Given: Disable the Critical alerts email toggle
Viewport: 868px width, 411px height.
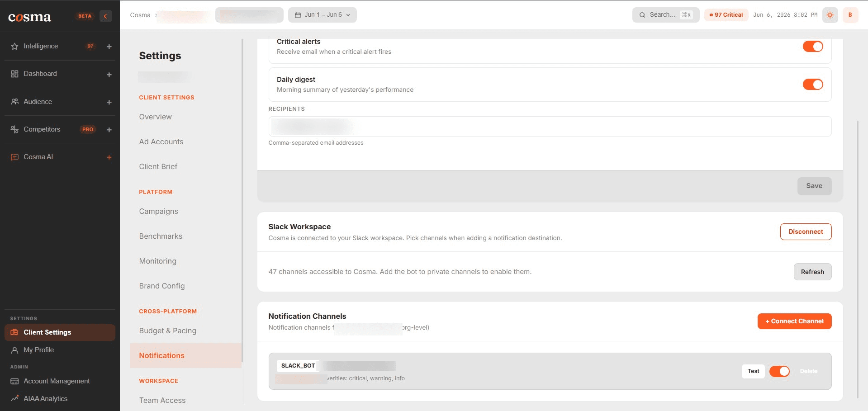Looking at the screenshot, I should [812, 47].
